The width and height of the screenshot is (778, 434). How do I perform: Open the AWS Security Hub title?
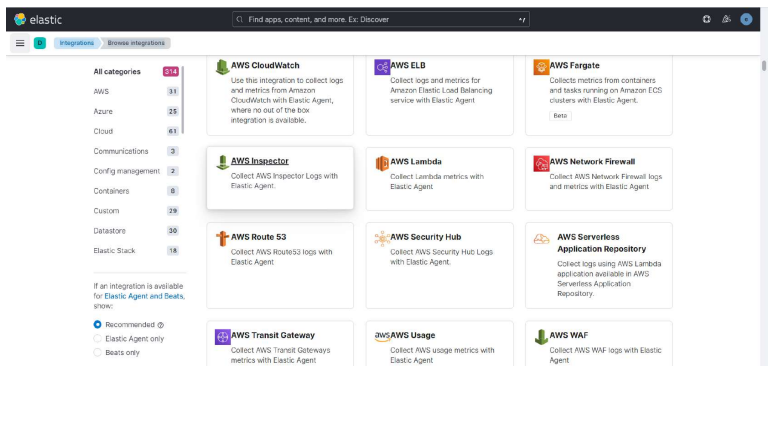click(x=426, y=237)
